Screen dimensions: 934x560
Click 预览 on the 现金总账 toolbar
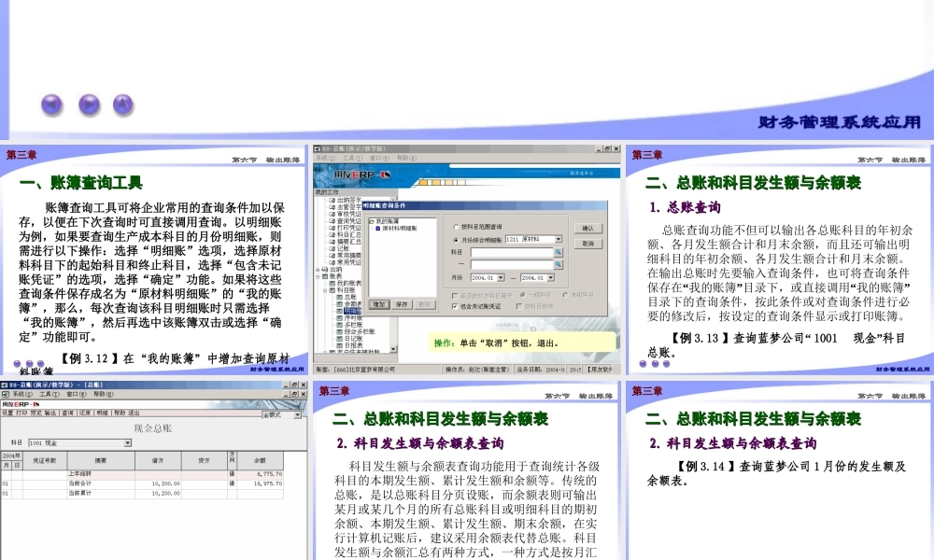pos(34,413)
